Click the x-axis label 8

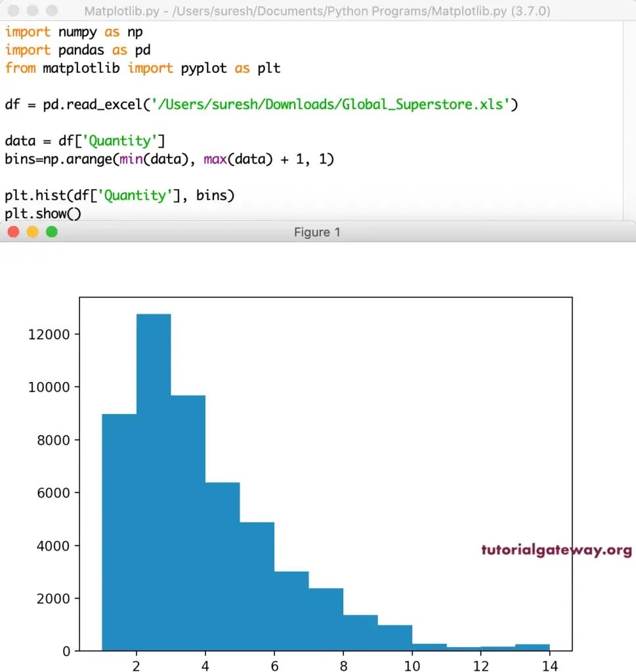pyautogui.click(x=343, y=665)
